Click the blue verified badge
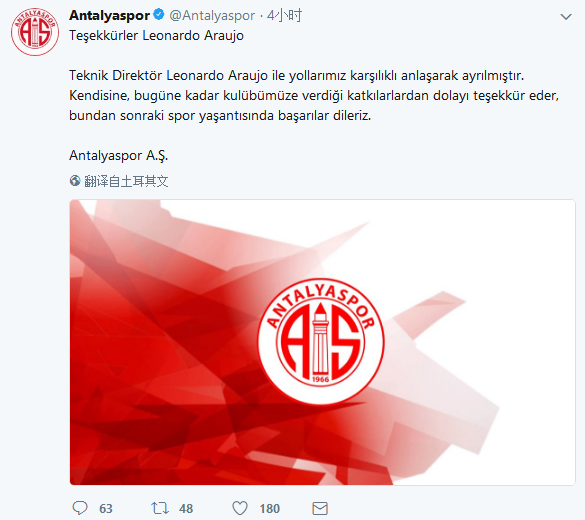585x520 pixels. pyautogui.click(x=159, y=15)
